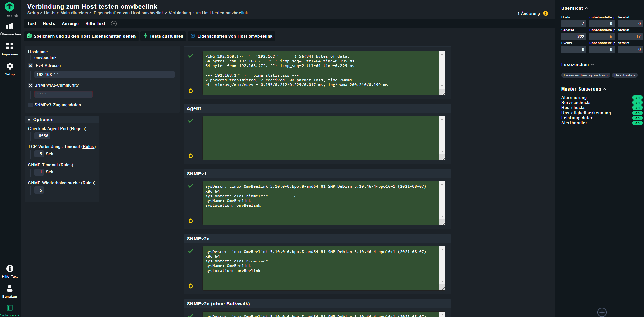Click the Bearbeiten bookmarks button
Viewport: 644px width, 317px height.
coord(625,75)
